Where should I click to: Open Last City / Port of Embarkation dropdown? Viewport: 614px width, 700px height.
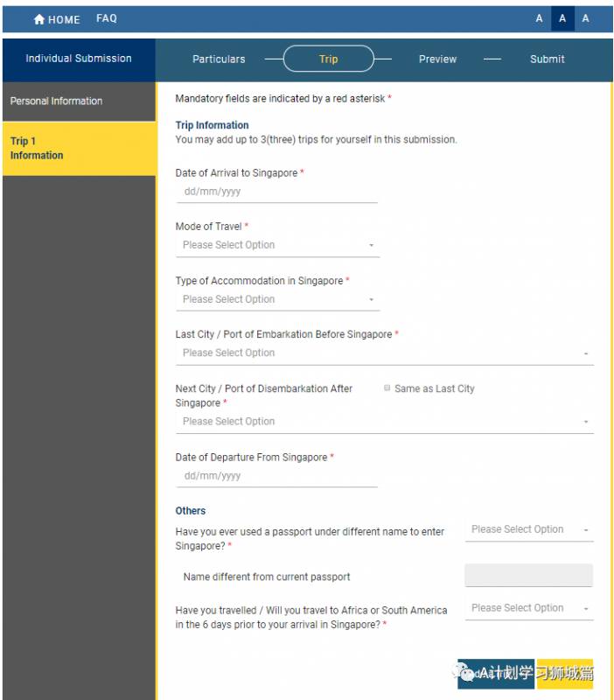pos(384,353)
